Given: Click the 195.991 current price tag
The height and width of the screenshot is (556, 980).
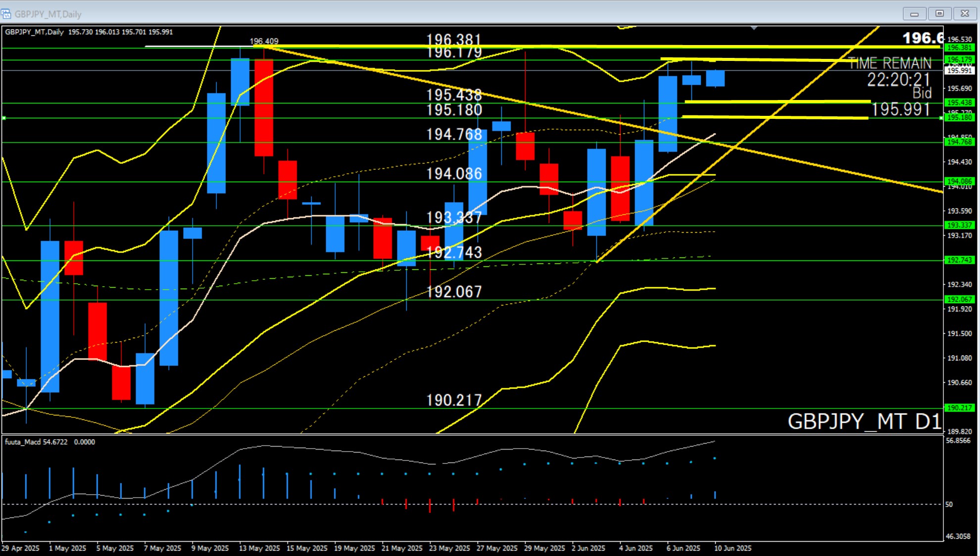Looking at the screenshot, I should coord(960,71).
